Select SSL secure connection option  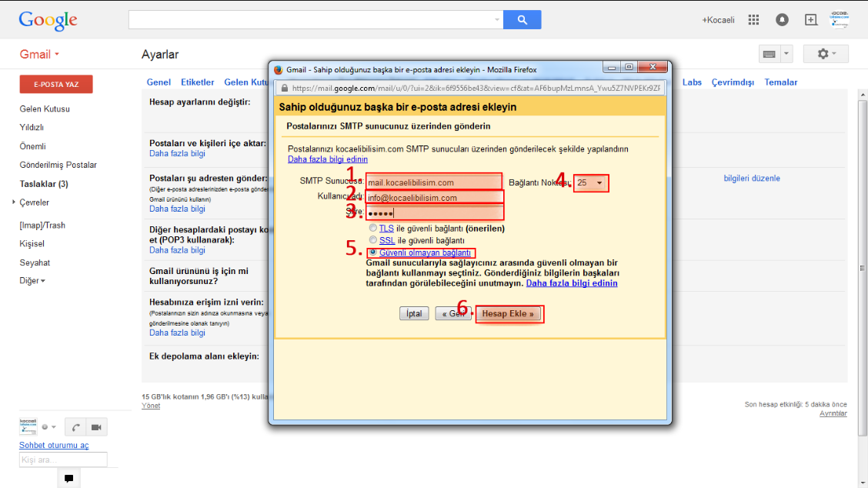373,240
